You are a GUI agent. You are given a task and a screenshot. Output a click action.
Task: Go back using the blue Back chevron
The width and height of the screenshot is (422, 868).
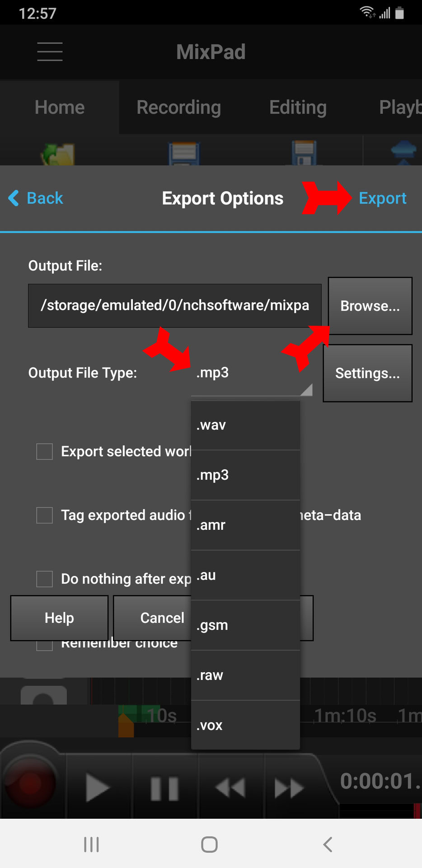[x=36, y=198]
